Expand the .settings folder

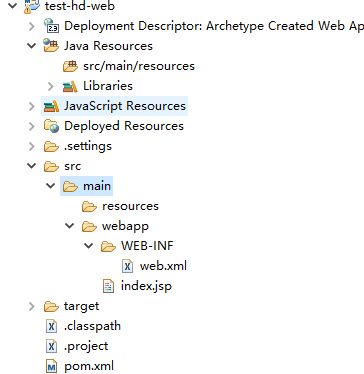pos(32,146)
